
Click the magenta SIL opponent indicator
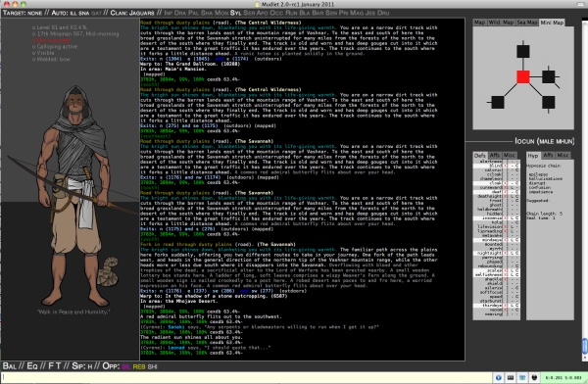pos(126,366)
